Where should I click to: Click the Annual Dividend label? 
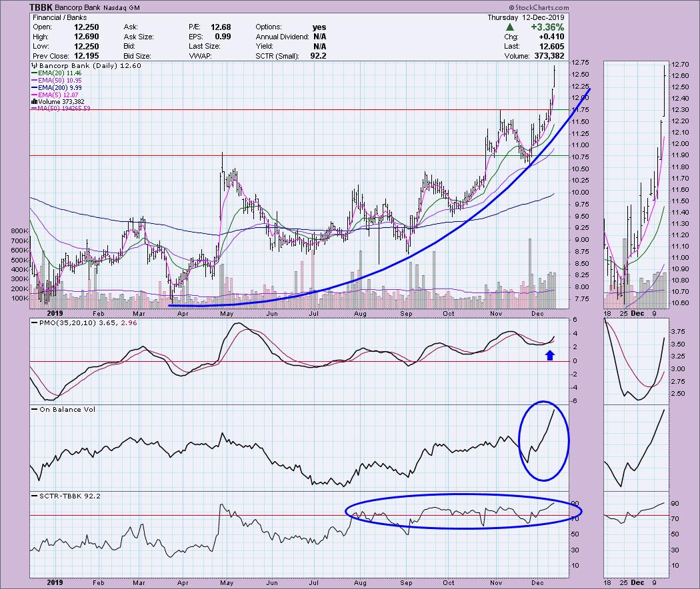(282, 37)
